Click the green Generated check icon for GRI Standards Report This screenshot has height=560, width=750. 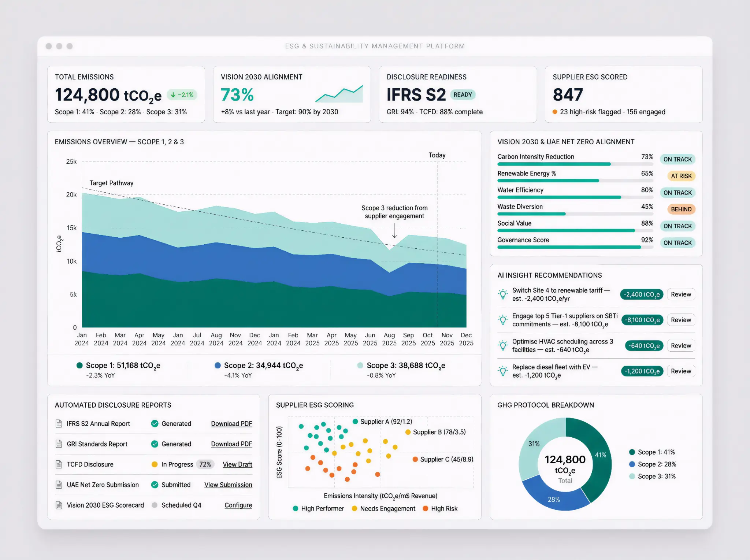pos(154,444)
